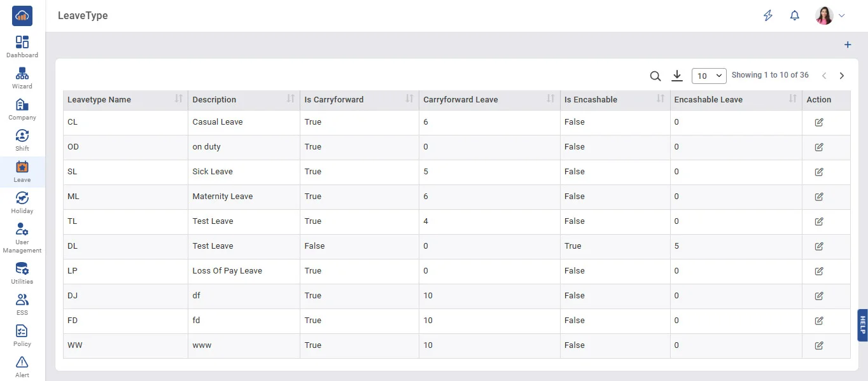Open User Management section
This screenshot has width=868, height=381.
(22, 237)
